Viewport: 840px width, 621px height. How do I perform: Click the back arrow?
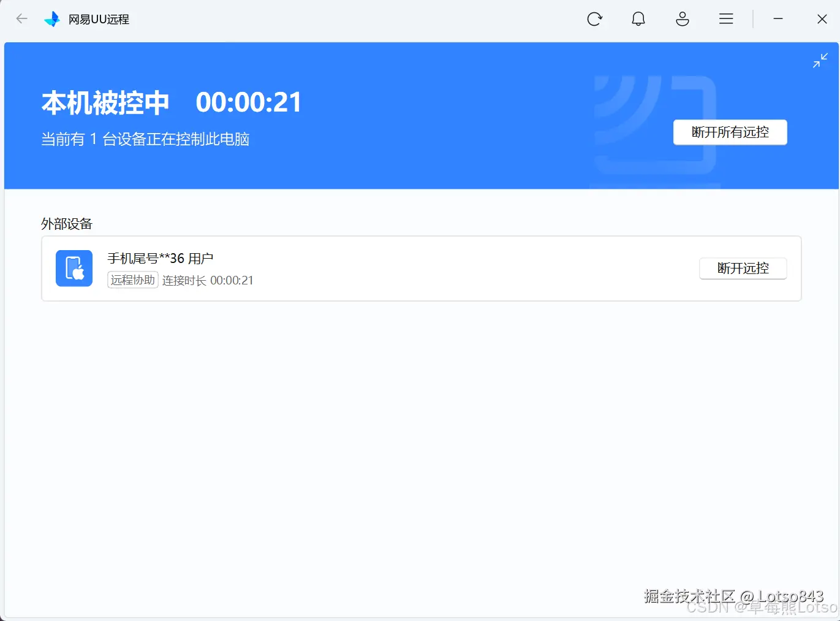(21, 19)
